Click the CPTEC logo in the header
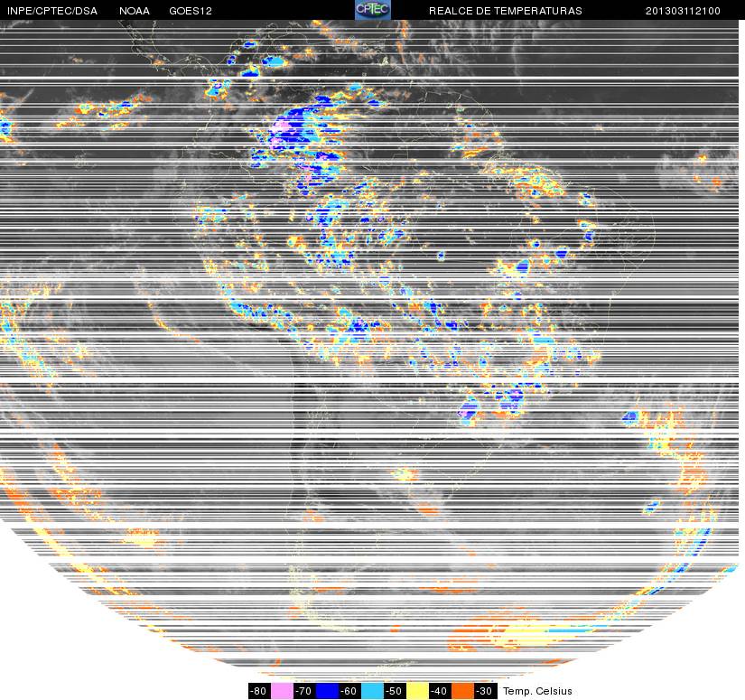The image size is (745, 700). [373, 10]
